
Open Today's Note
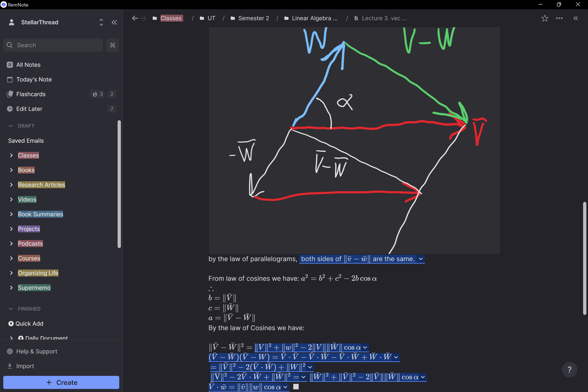pos(33,79)
